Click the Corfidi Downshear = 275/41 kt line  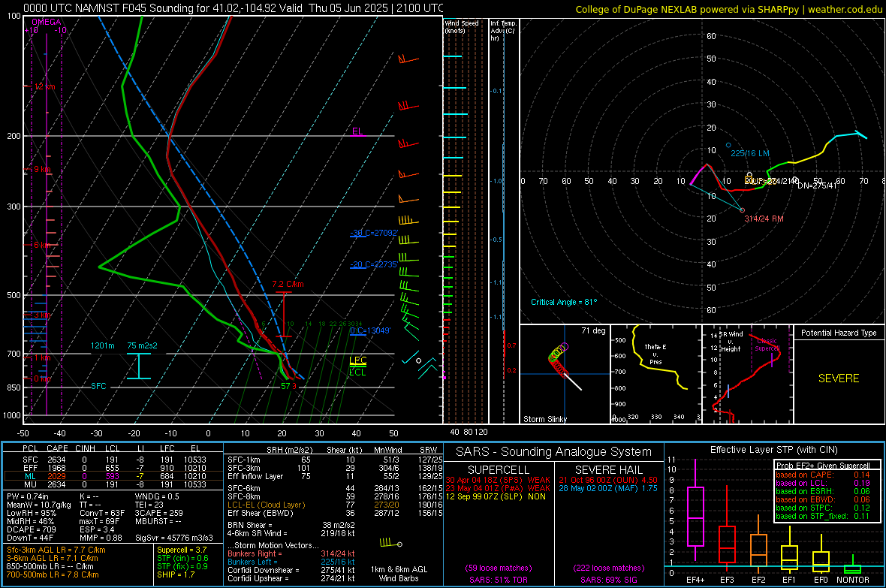click(291, 570)
